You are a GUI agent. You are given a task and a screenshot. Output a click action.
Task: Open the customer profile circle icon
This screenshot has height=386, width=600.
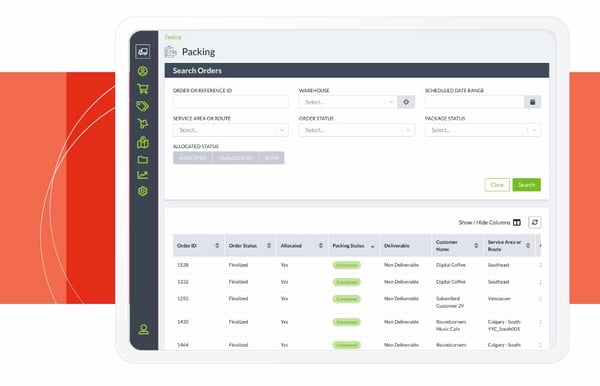pyautogui.click(x=143, y=71)
